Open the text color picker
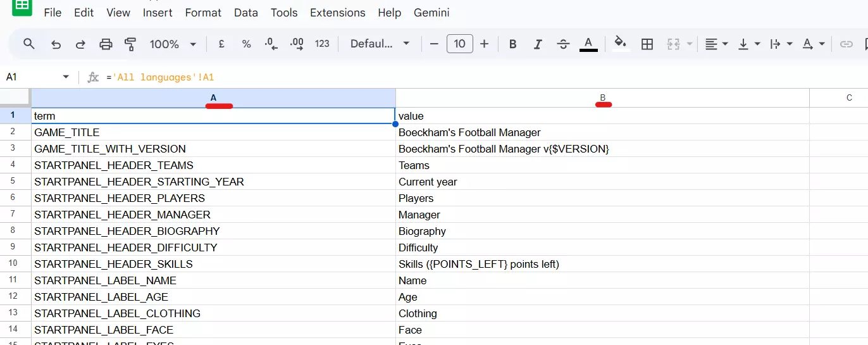The height and width of the screenshot is (345, 868). (588, 44)
